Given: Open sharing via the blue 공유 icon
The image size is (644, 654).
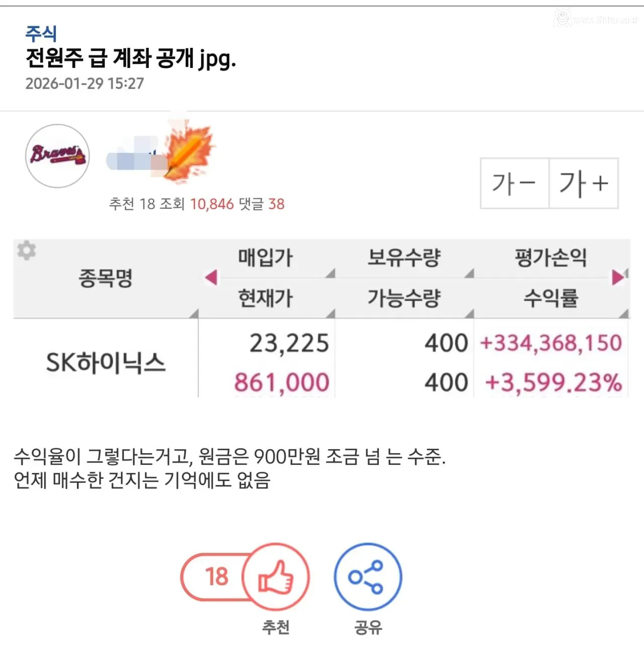Looking at the screenshot, I should (368, 577).
